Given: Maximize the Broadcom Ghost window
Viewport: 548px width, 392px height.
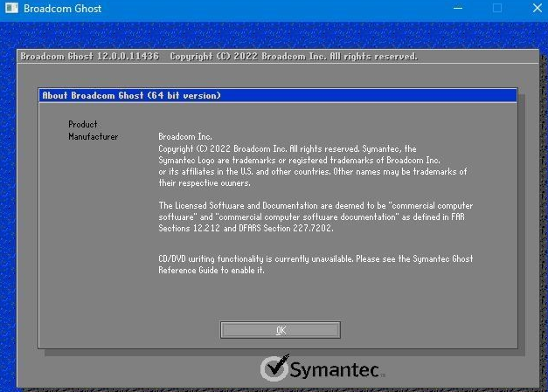Looking at the screenshot, I should click(497, 8).
